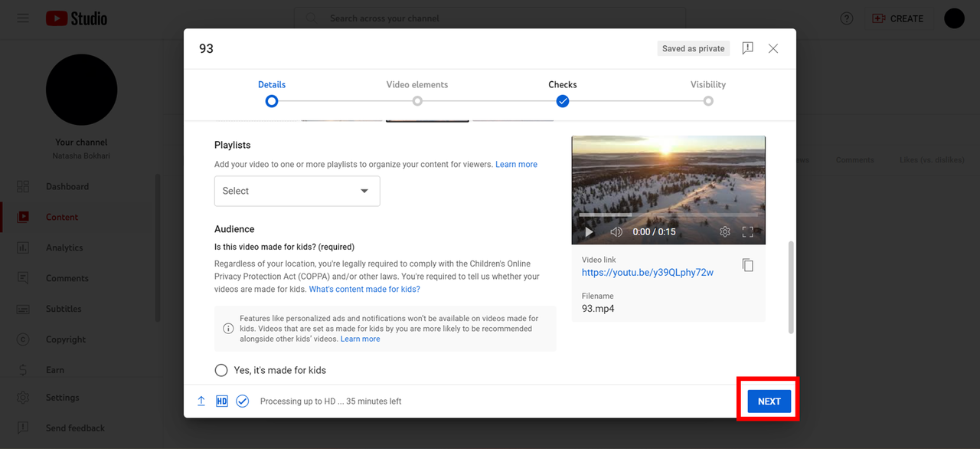Open the CREATE menu in the top bar
This screenshot has width=980, height=449.
point(898,18)
